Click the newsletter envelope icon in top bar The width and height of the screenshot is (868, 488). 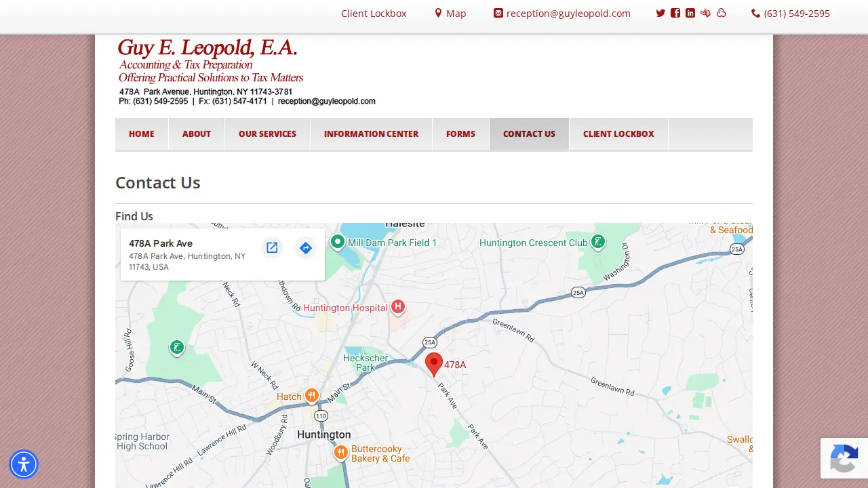705,13
